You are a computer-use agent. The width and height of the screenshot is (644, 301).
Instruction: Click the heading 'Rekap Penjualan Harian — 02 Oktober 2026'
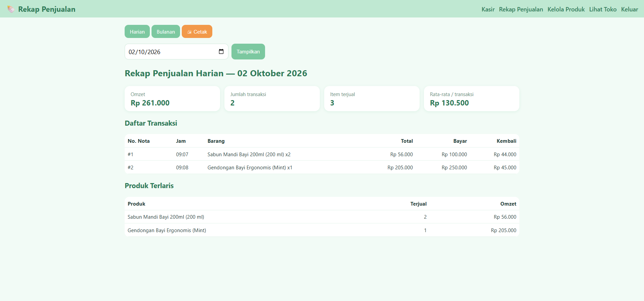click(x=216, y=73)
